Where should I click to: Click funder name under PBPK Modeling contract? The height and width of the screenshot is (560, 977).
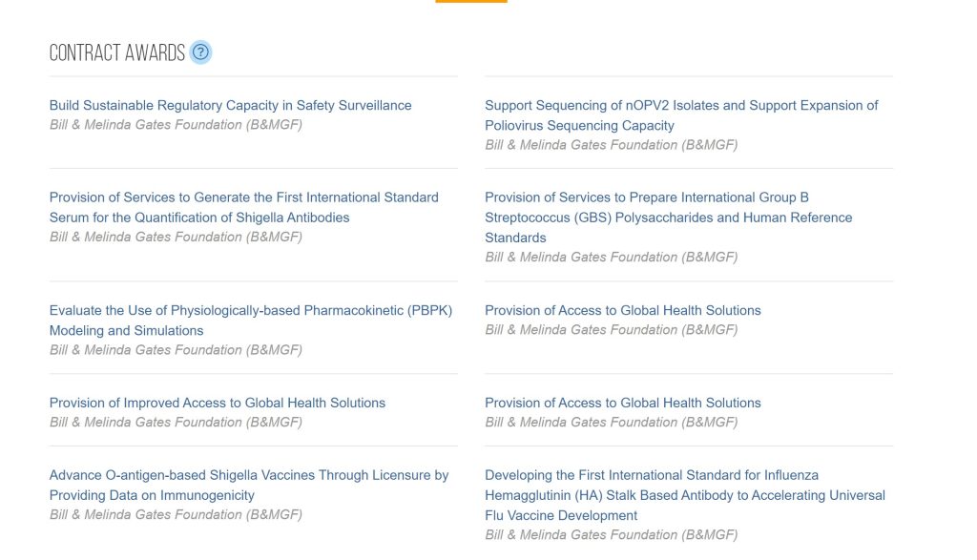coord(176,349)
